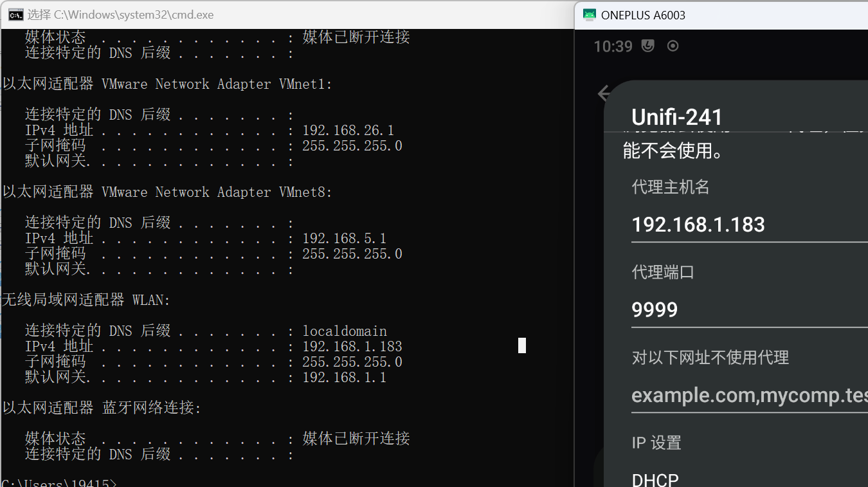Click the Bluetooth adapter 媒体已断开连接 status

point(356,439)
